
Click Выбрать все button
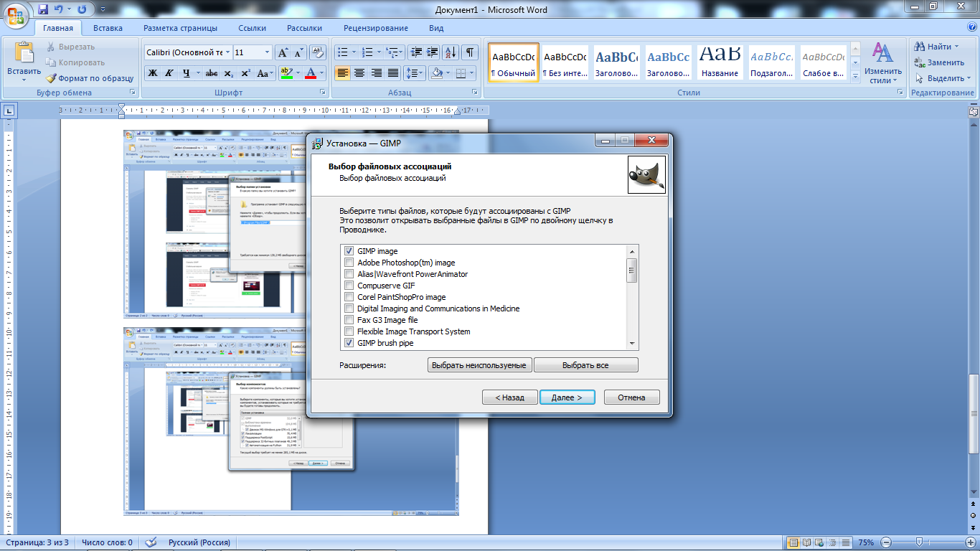(x=585, y=365)
